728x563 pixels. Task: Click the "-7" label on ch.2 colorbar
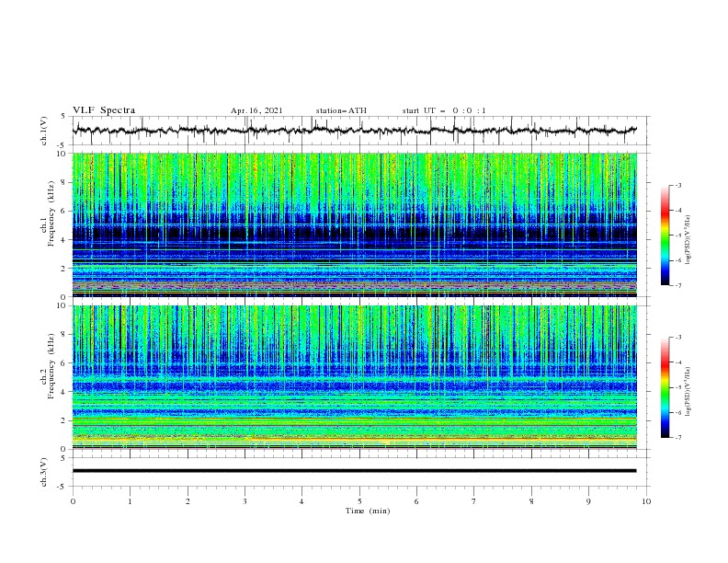pyautogui.click(x=677, y=438)
